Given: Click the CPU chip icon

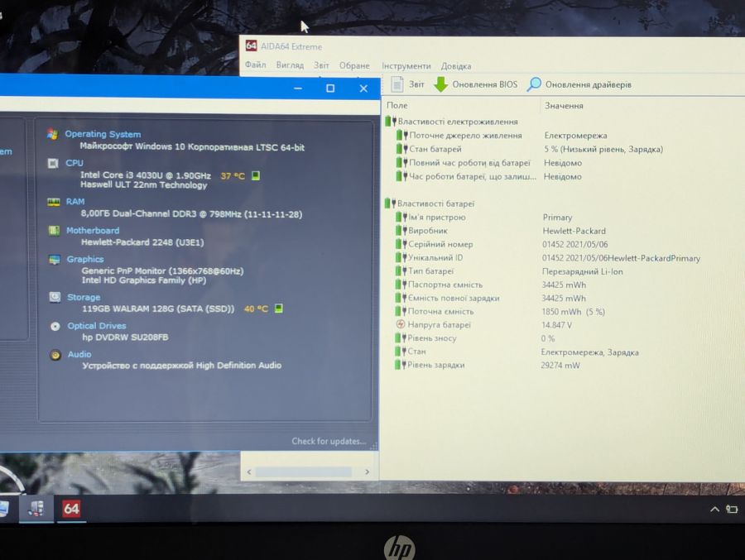Looking at the screenshot, I should (53, 164).
